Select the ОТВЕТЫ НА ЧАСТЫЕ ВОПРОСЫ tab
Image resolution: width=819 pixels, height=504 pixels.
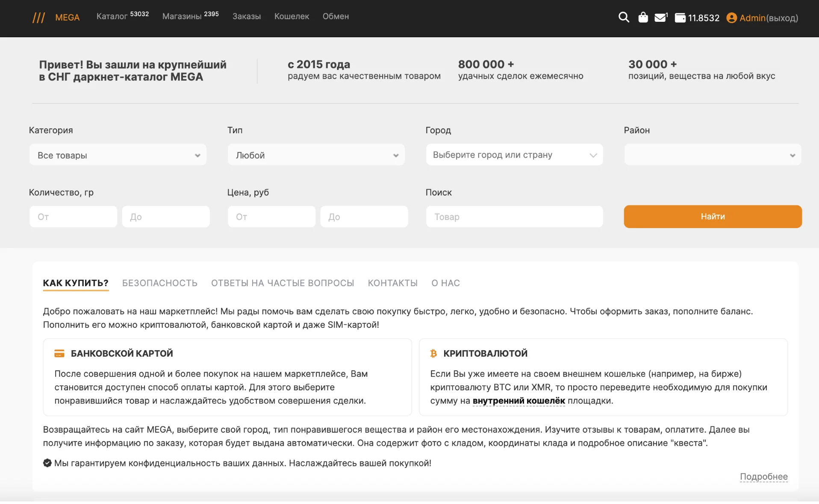tap(283, 283)
